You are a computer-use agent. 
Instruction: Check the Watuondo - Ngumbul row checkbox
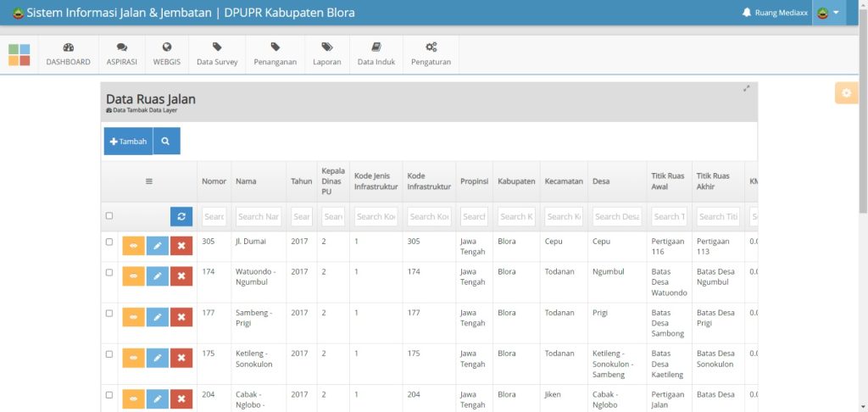click(x=109, y=272)
